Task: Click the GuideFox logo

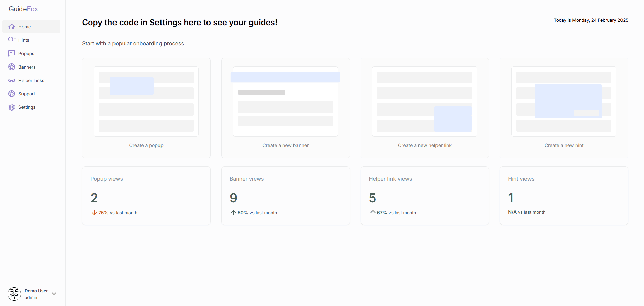Action: 23,9
